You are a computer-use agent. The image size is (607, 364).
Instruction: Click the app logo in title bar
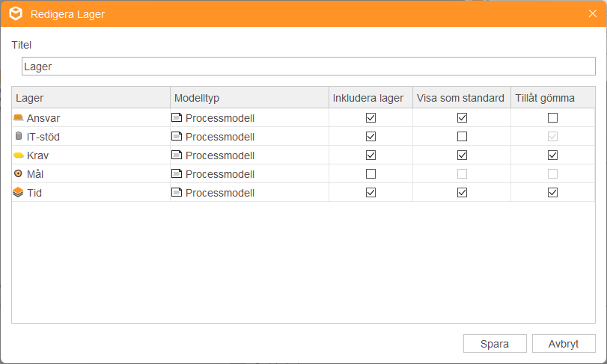(x=16, y=13)
